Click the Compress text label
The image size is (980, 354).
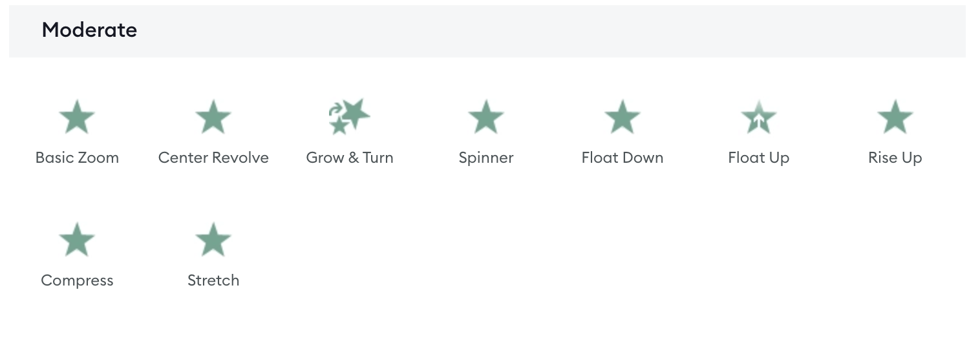[77, 281]
